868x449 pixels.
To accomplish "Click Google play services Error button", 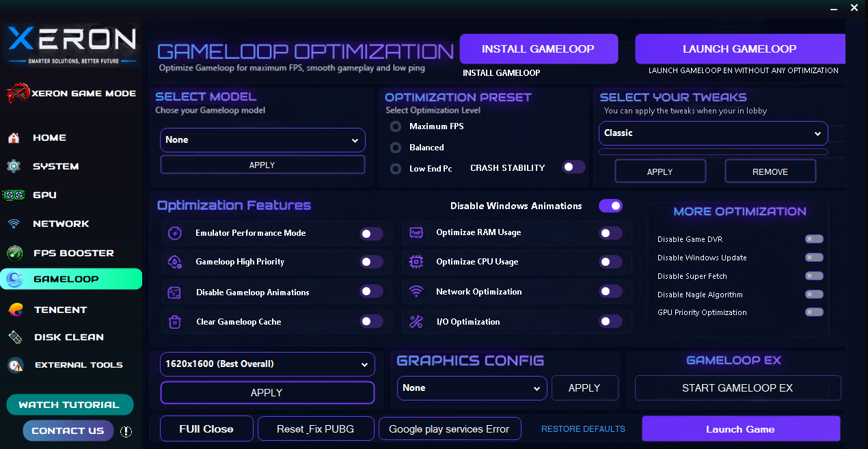I will tap(449, 429).
